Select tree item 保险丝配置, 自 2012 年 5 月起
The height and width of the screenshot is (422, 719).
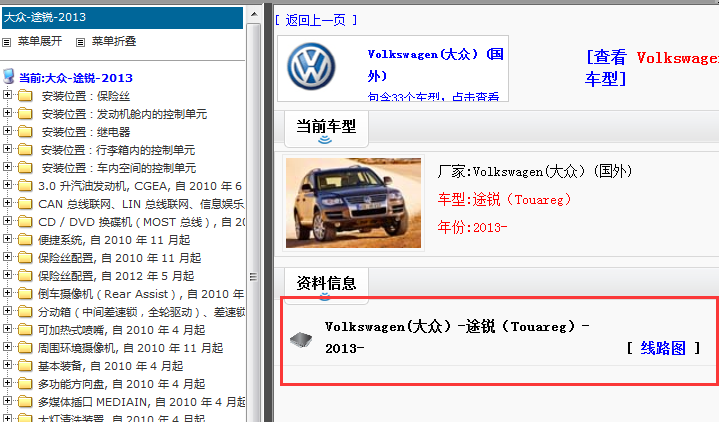(116, 276)
